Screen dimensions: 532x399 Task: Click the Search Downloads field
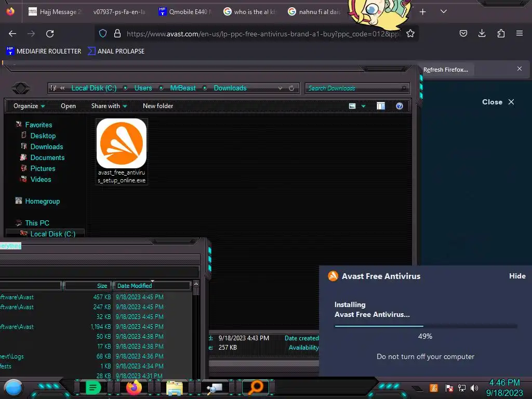pos(357,88)
